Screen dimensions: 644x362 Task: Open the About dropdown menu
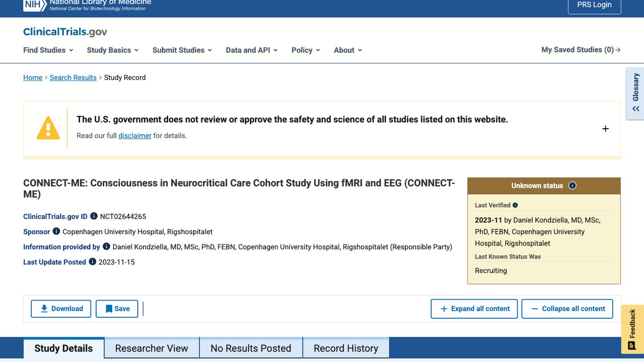point(348,50)
